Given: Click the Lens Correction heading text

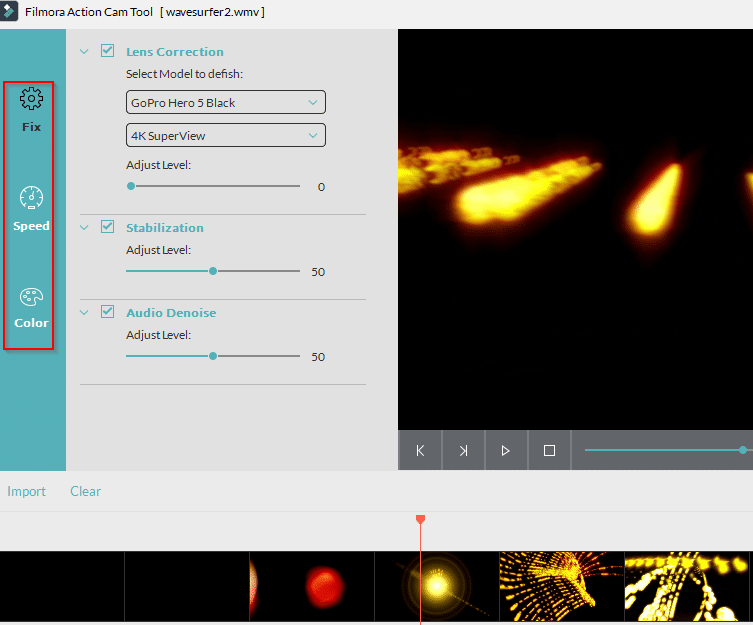Looking at the screenshot, I should point(175,51).
